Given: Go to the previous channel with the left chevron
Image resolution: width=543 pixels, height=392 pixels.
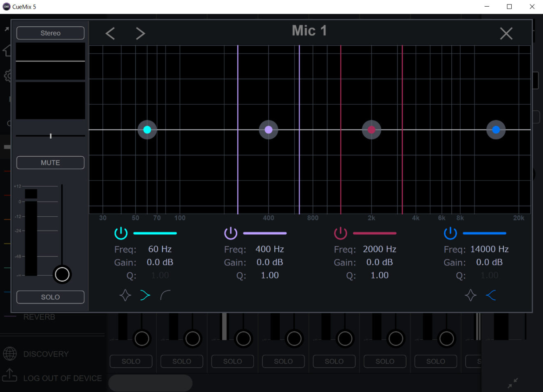Looking at the screenshot, I should point(110,33).
